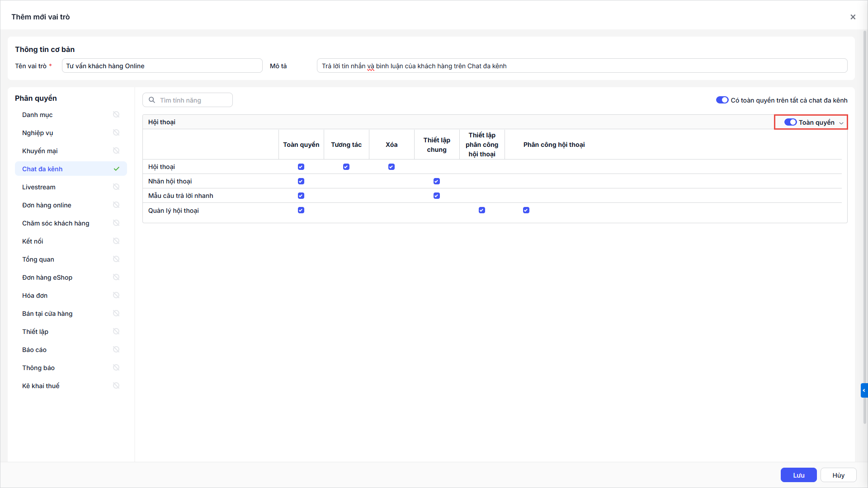The height and width of the screenshot is (488, 868).
Task: Uncheck Thiết lập phân công hội thoại checkbox
Action: (482, 210)
